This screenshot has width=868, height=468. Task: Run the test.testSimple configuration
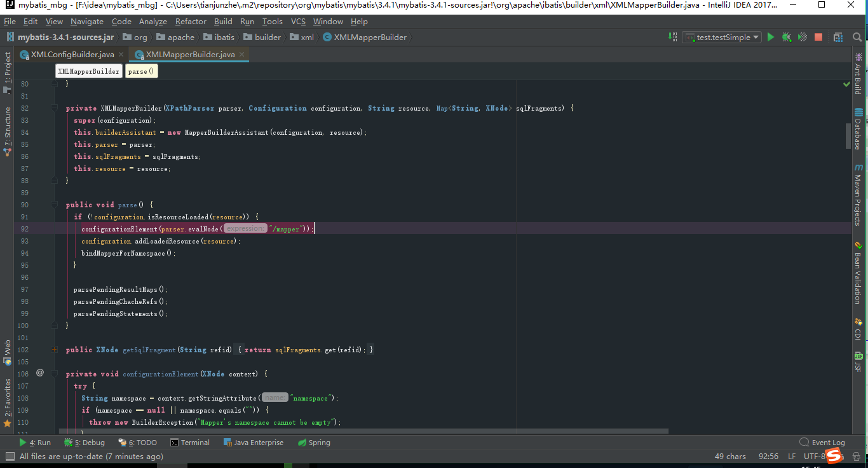click(x=771, y=37)
